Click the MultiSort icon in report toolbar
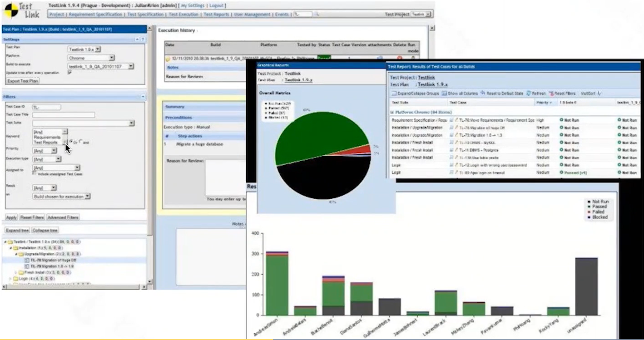 599,93
